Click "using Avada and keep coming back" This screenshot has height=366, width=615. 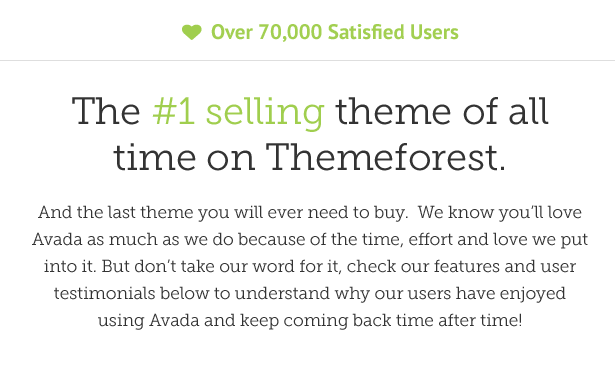tap(244, 321)
